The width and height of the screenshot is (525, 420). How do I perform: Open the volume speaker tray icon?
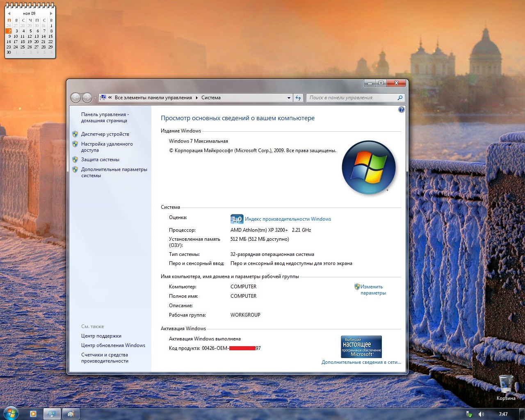(x=481, y=414)
